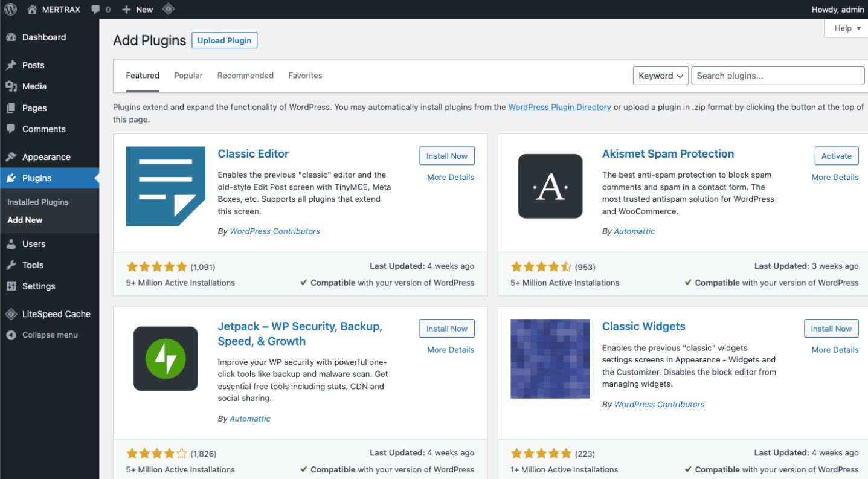Click the plus New icon in admin bar
The image size is (868, 479).
tap(126, 10)
